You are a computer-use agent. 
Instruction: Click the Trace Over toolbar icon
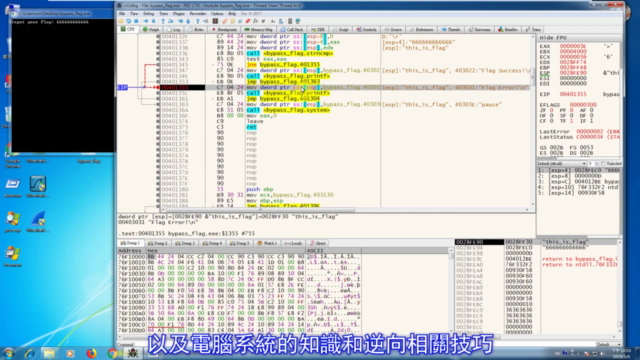[188, 21]
